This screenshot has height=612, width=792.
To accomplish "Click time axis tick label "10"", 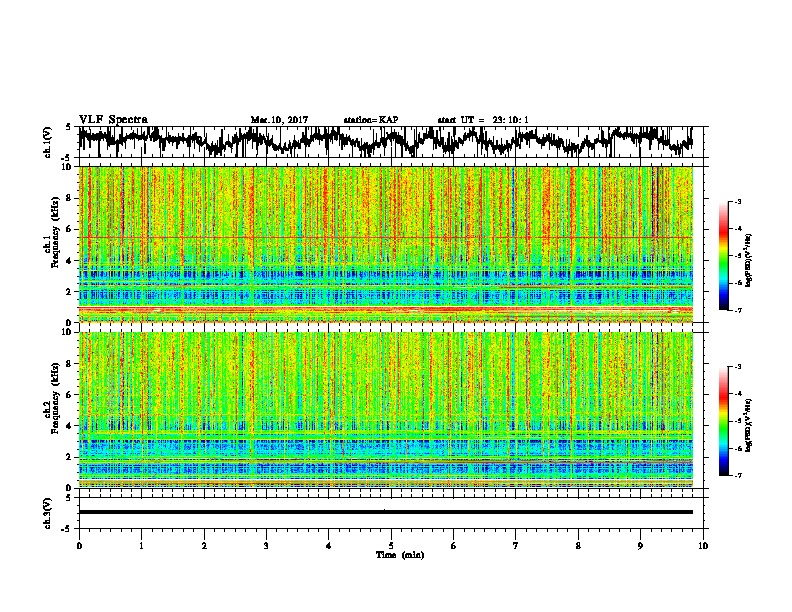I will click(x=703, y=546).
